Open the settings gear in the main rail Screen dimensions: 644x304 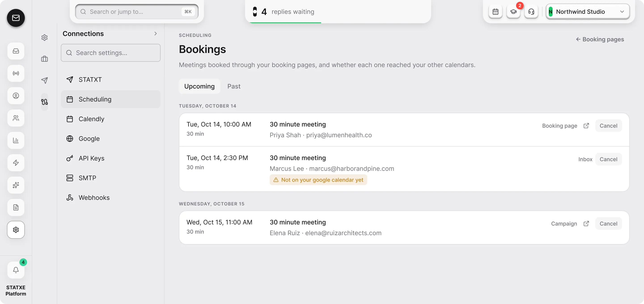[x=16, y=230]
